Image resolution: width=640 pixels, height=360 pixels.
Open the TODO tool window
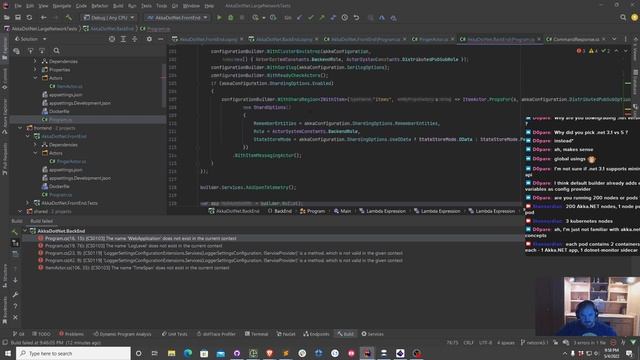pos(41,334)
